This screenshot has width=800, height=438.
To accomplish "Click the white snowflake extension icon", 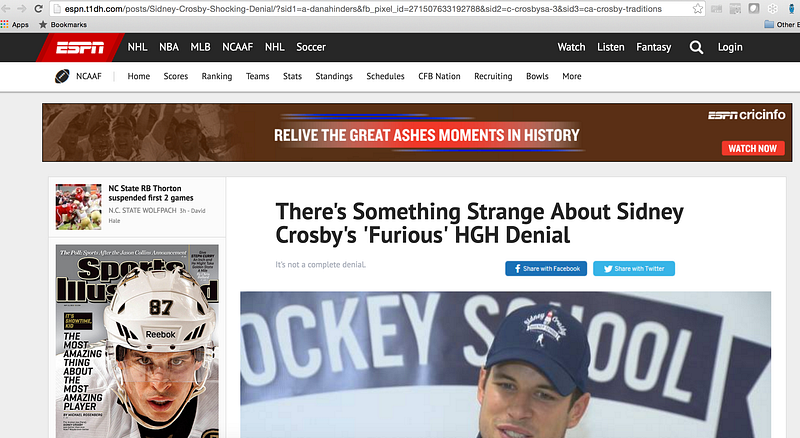I will click(772, 9).
